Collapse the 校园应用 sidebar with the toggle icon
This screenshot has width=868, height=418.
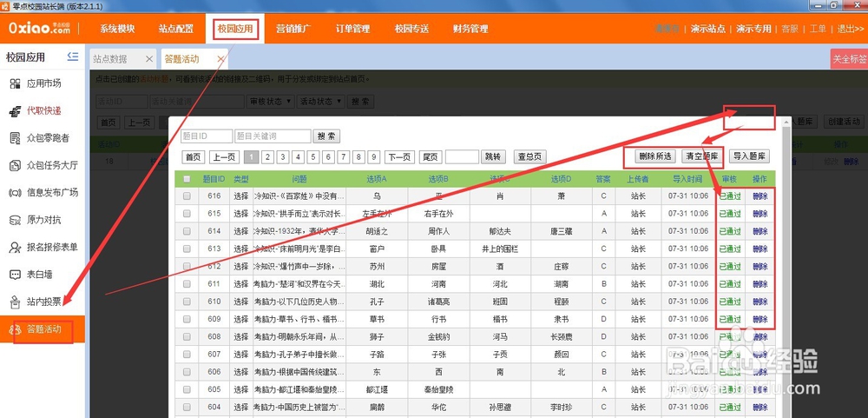pyautogui.click(x=73, y=56)
